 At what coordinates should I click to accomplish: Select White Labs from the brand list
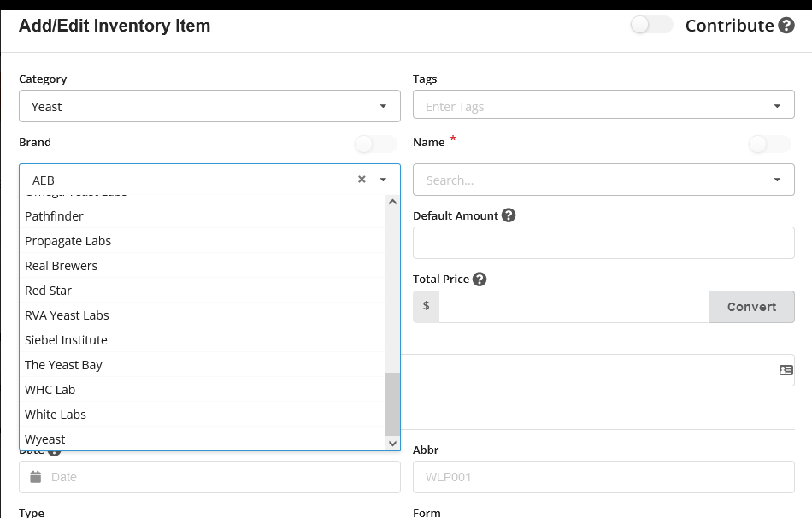click(56, 415)
